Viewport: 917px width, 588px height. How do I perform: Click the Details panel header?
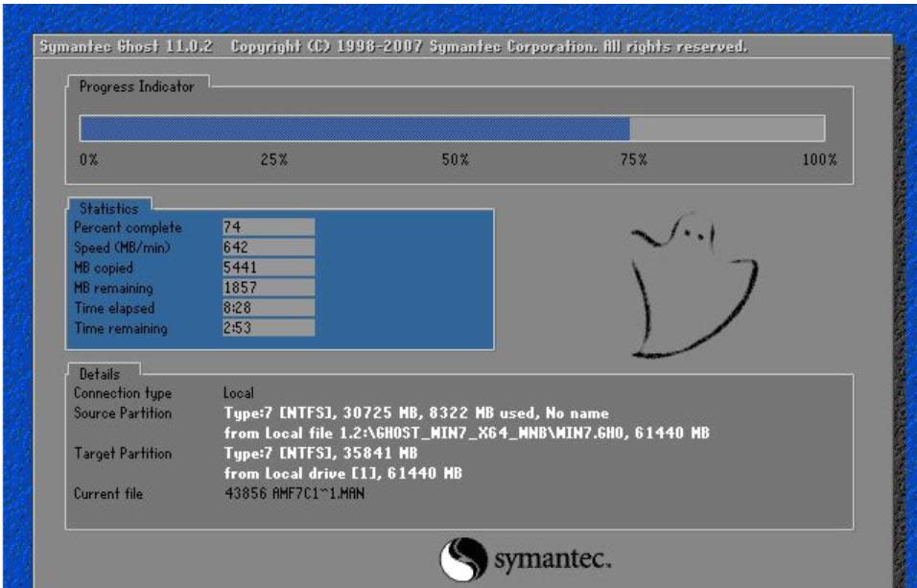click(x=103, y=372)
